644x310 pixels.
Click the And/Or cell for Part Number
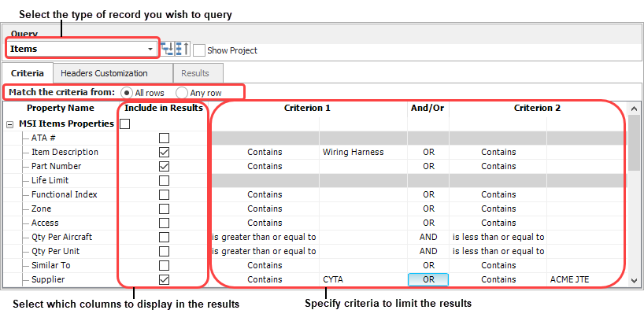(x=428, y=166)
